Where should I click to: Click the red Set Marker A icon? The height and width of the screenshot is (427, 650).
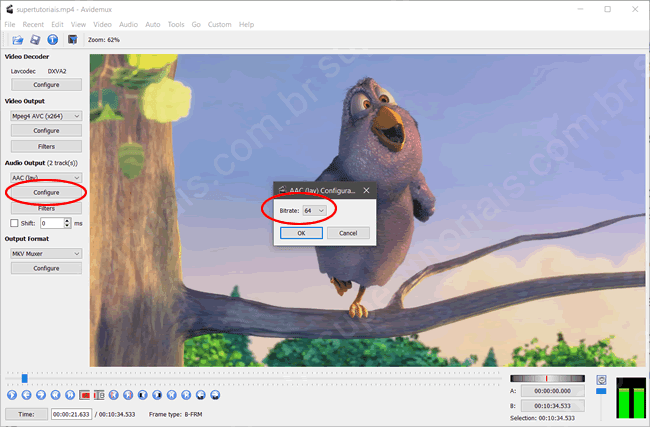[x=85, y=395]
